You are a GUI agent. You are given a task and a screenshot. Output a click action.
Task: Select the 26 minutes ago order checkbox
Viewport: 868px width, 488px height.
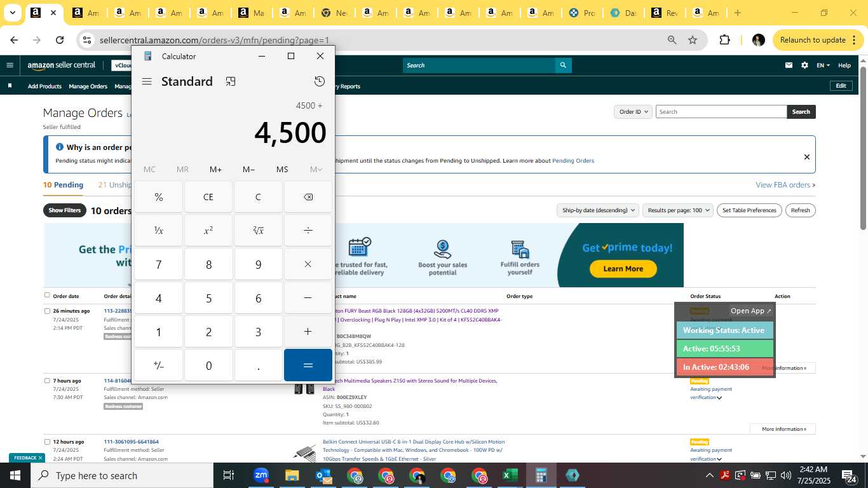pos(47,311)
